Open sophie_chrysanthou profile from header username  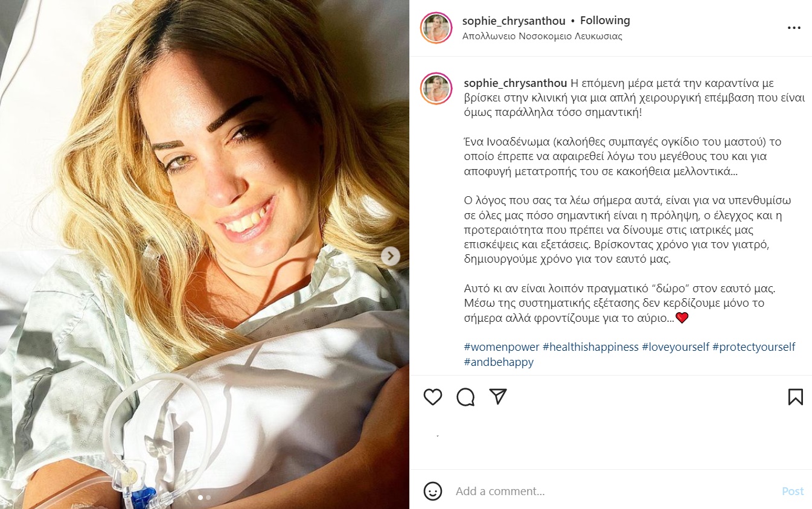(x=514, y=21)
